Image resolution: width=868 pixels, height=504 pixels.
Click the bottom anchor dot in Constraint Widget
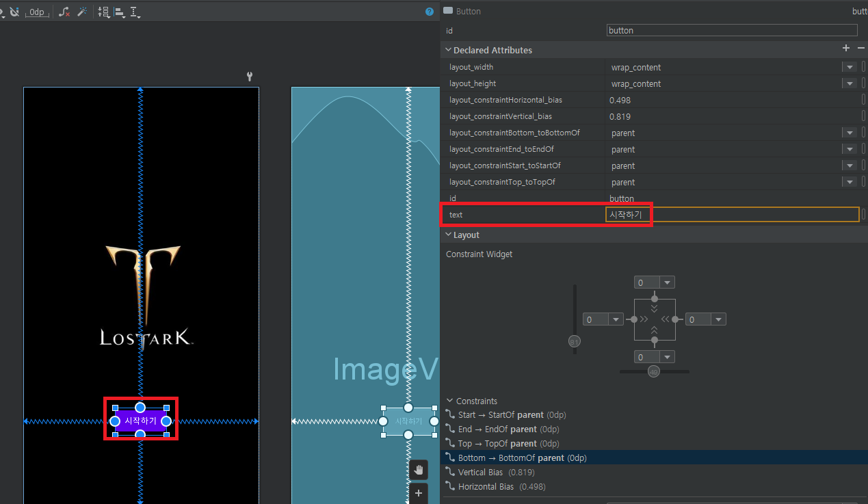(655, 340)
